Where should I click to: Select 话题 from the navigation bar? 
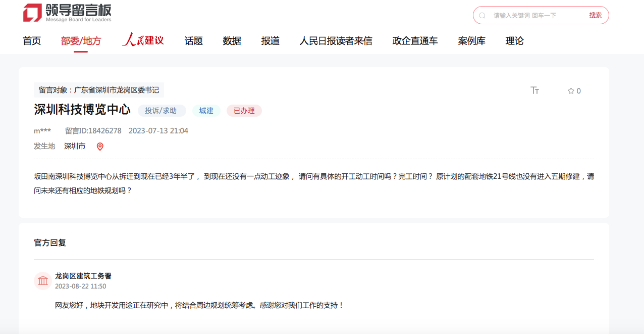[x=193, y=41]
